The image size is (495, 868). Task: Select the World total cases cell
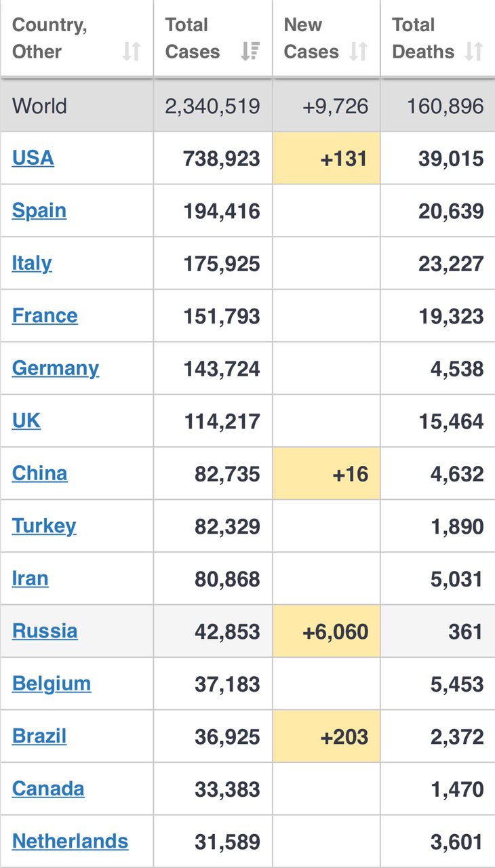pyautogui.click(x=213, y=106)
